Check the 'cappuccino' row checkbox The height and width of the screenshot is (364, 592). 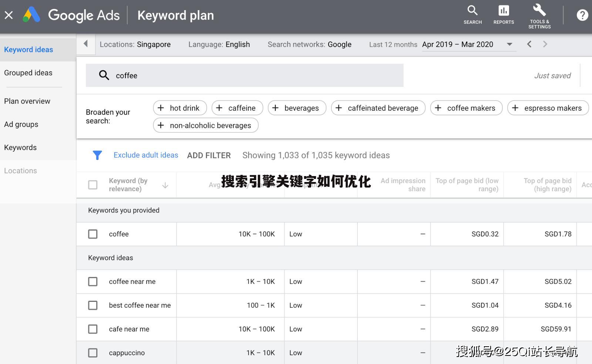tap(93, 353)
